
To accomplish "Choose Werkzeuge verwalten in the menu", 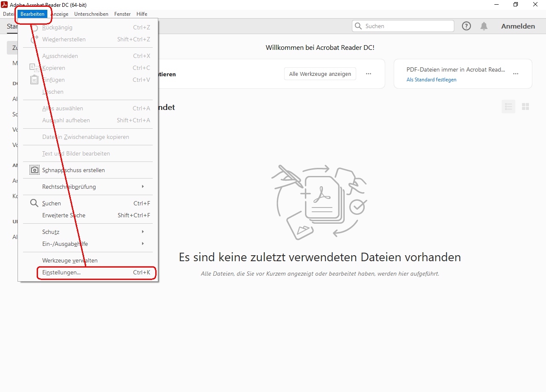I will [70, 260].
